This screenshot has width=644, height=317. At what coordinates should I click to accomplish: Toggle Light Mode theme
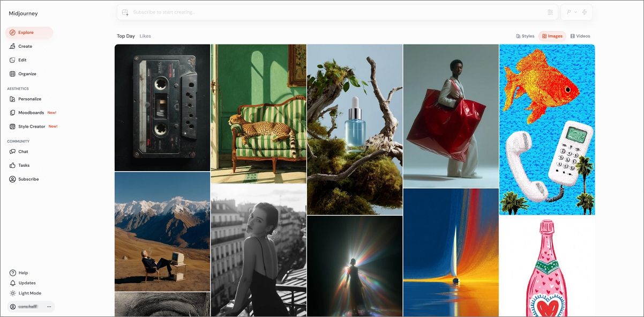coord(29,293)
